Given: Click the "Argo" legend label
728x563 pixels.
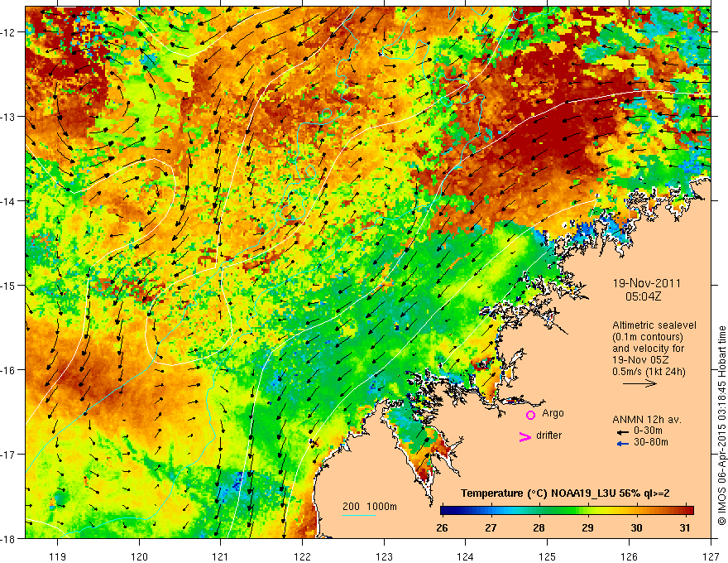Looking at the screenshot, I should [553, 413].
